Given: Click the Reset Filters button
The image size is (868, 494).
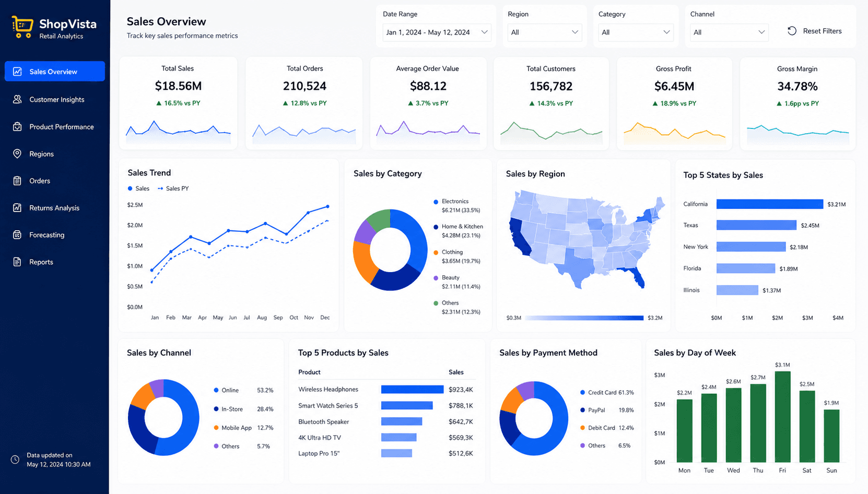Looking at the screenshot, I should pos(815,31).
